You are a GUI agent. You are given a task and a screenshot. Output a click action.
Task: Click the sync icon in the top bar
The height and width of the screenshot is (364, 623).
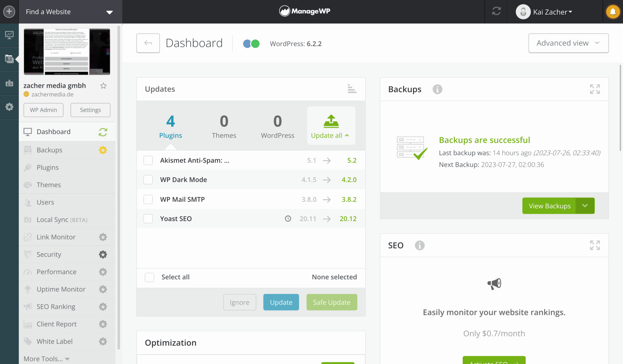click(x=496, y=11)
